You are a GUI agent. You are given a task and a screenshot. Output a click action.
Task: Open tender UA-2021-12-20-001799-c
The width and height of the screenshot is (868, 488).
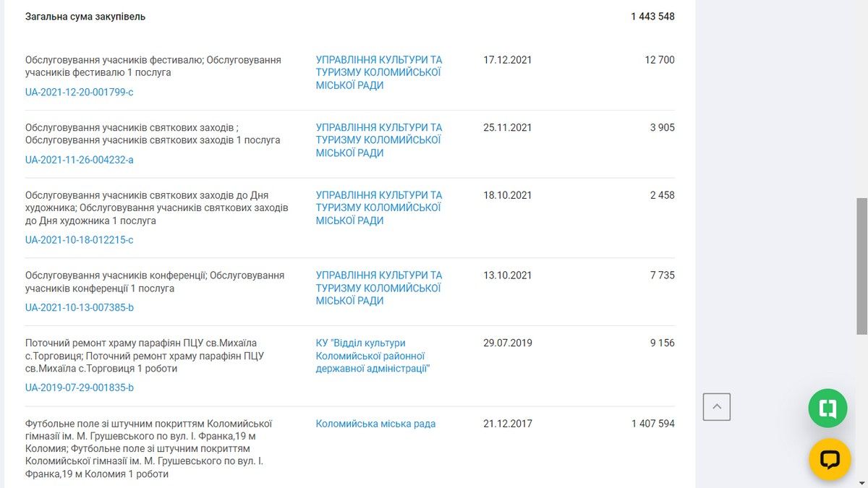click(80, 92)
